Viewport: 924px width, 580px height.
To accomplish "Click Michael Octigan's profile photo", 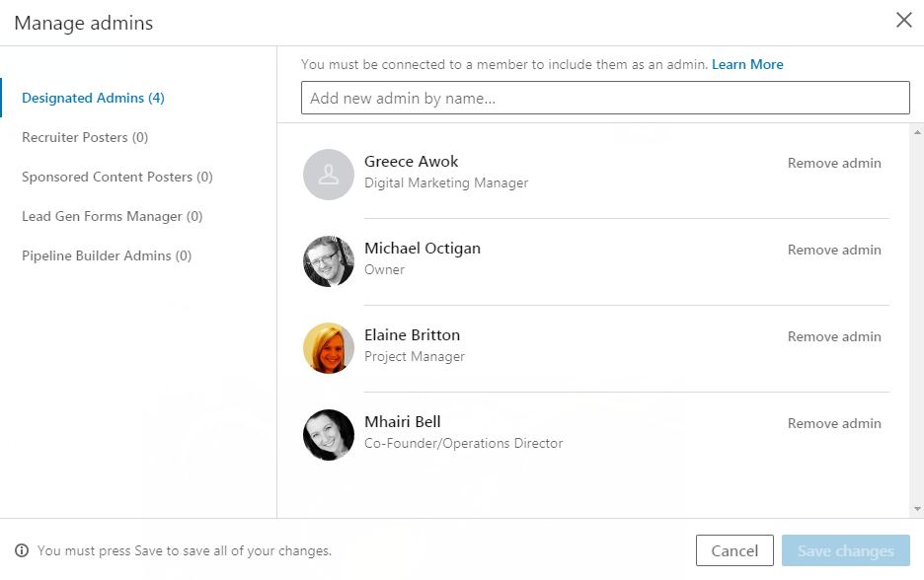I will tap(329, 261).
